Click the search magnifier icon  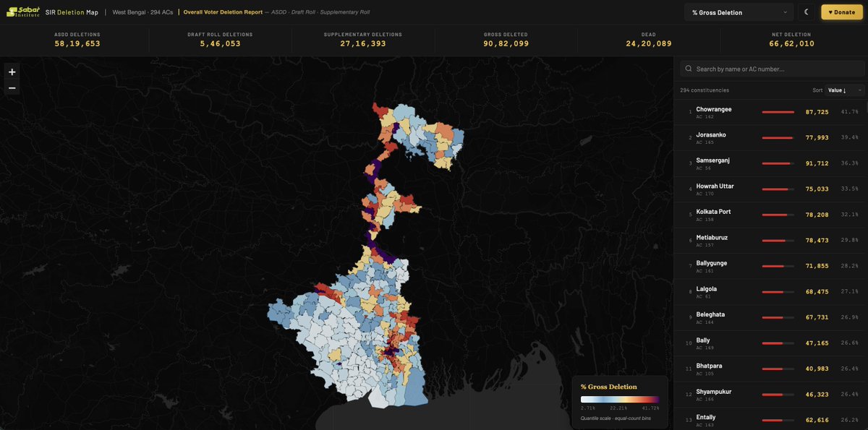[687, 69]
